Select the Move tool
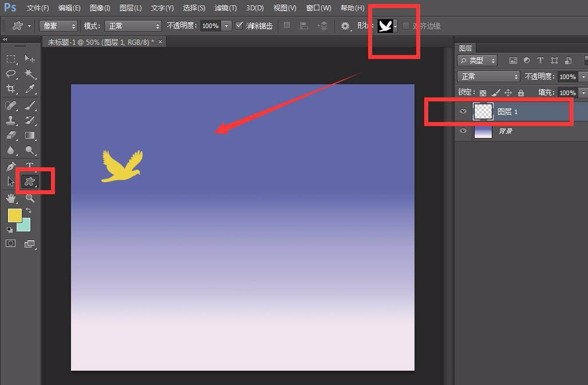Screen dimensions: 588x385 [30, 58]
